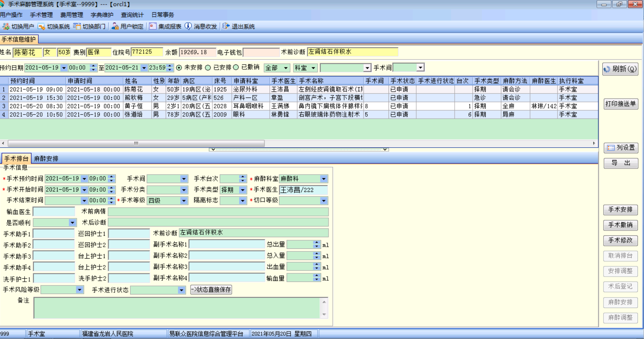Click the 导出 export button
The height and width of the screenshot is (339, 644).
(x=621, y=163)
